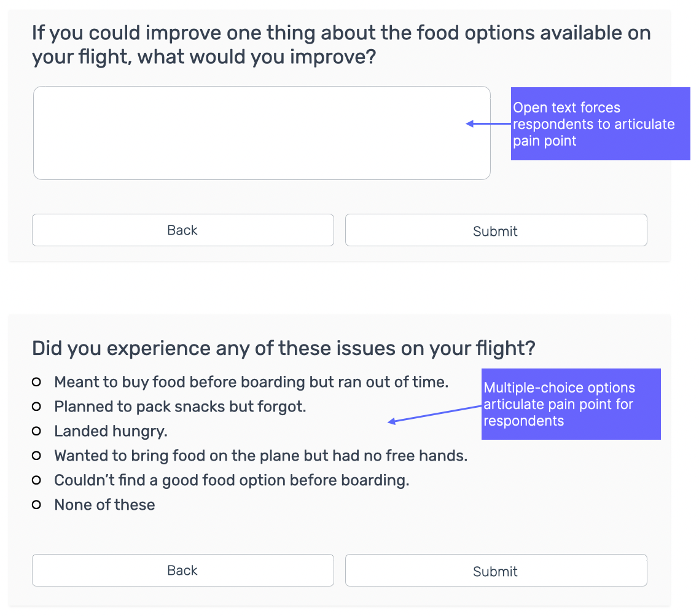Click the 'Did you experience any of these issues' heading
699x616 pixels.
(283, 349)
